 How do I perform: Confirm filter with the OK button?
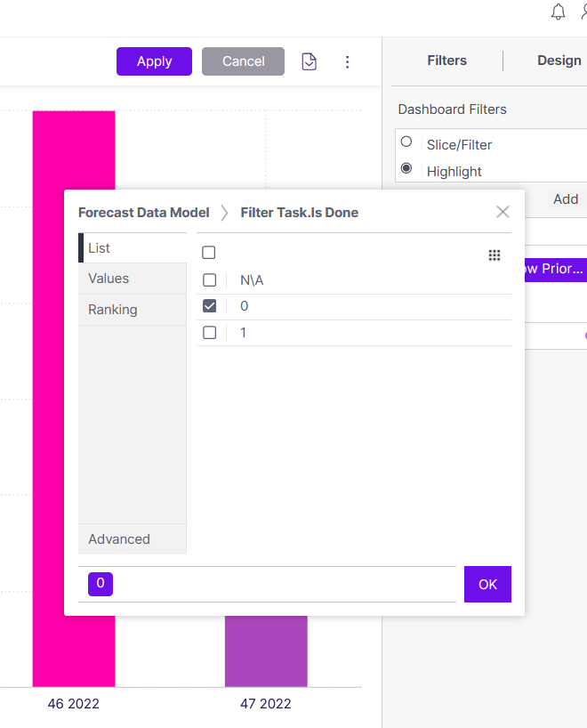click(487, 584)
